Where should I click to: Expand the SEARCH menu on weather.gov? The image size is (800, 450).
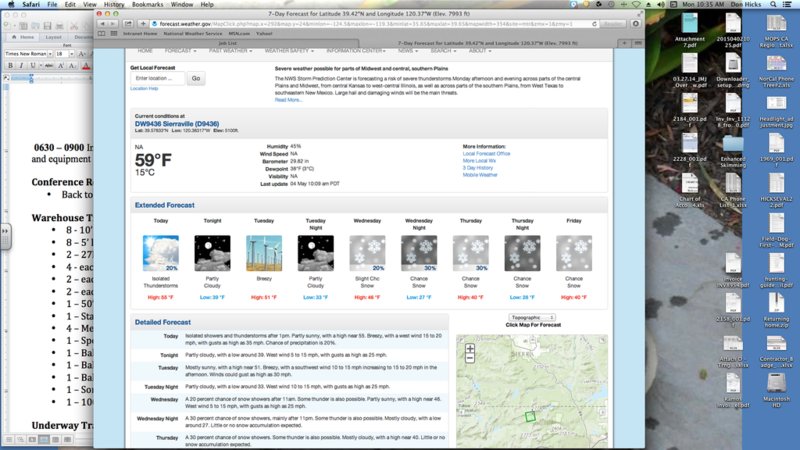tap(443, 51)
